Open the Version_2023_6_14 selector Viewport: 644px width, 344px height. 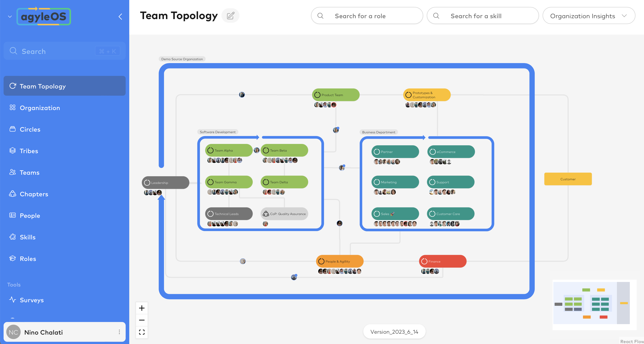pyautogui.click(x=394, y=331)
